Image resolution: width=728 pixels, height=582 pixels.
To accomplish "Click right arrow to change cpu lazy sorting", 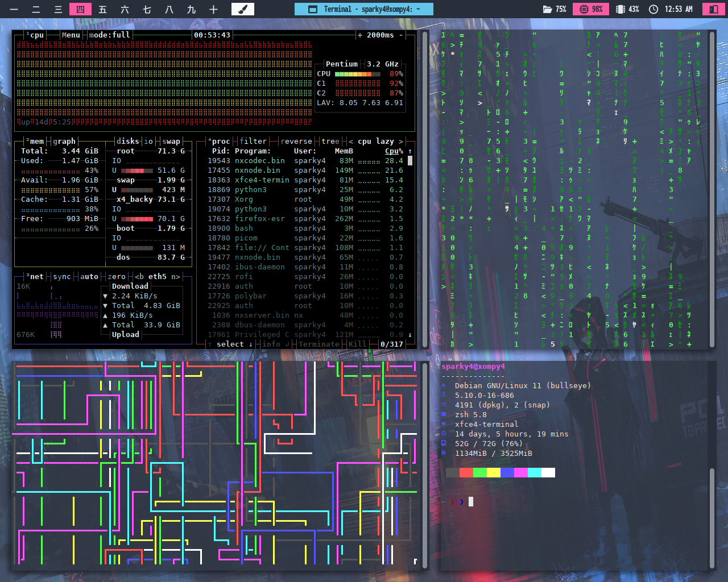I will click(401, 142).
